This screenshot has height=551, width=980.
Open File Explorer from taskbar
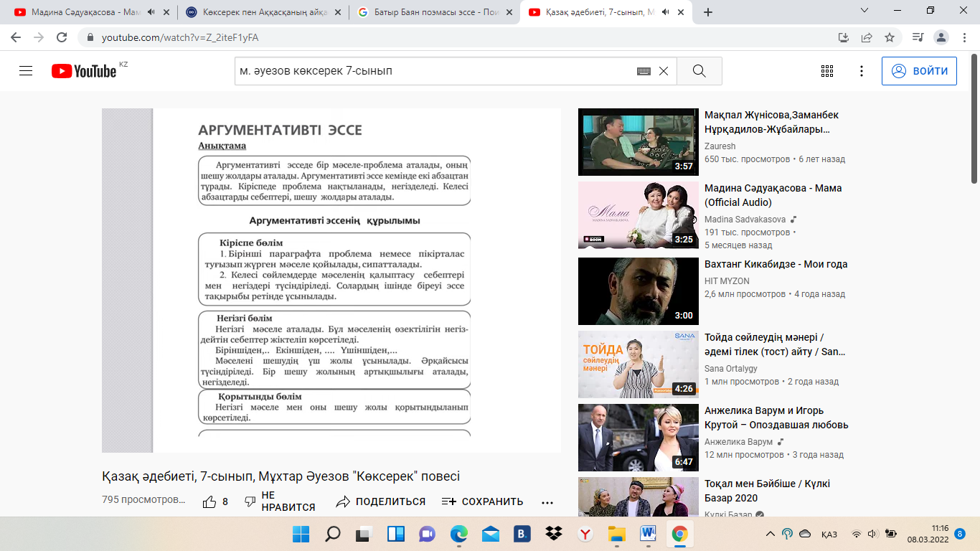click(616, 534)
